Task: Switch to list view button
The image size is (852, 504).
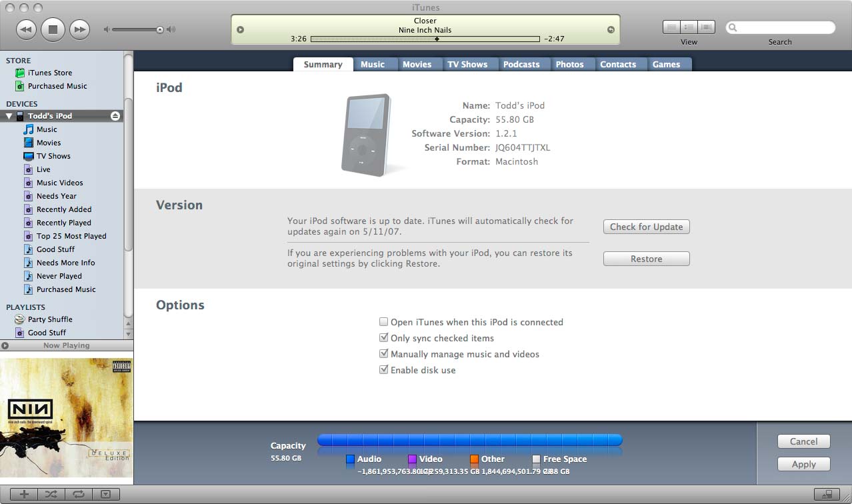Action: click(671, 27)
